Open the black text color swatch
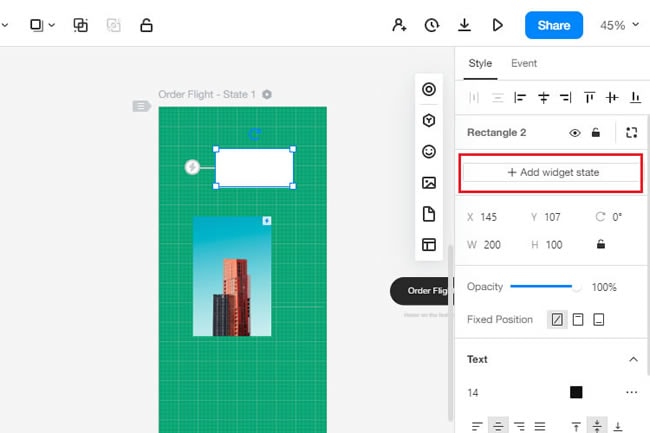650x433 pixels. (x=576, y=392)
